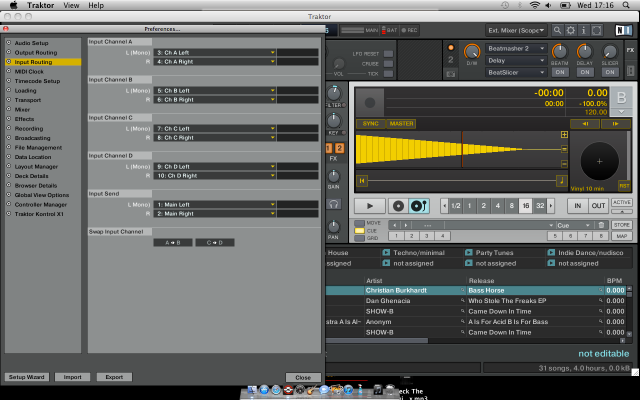This screenshot has width=640, height=400.
Task: Toggle SLICER effect ON button
Action: 610,72
